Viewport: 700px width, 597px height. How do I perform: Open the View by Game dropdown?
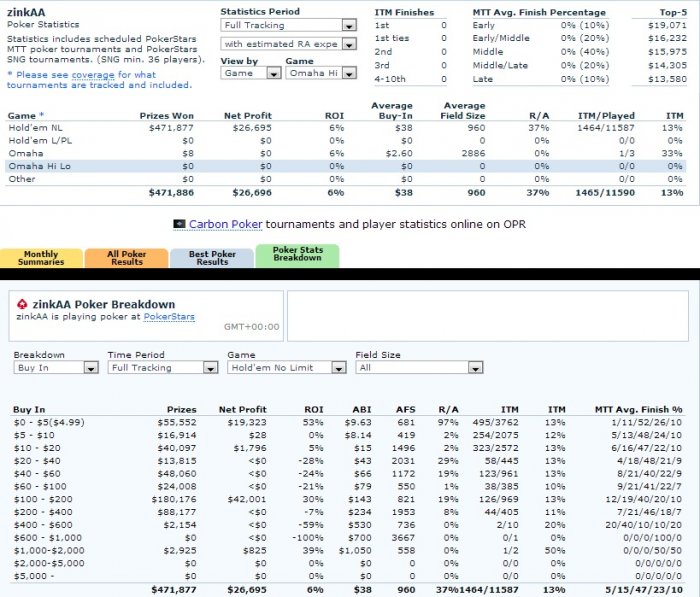click(x=250, y=73)
